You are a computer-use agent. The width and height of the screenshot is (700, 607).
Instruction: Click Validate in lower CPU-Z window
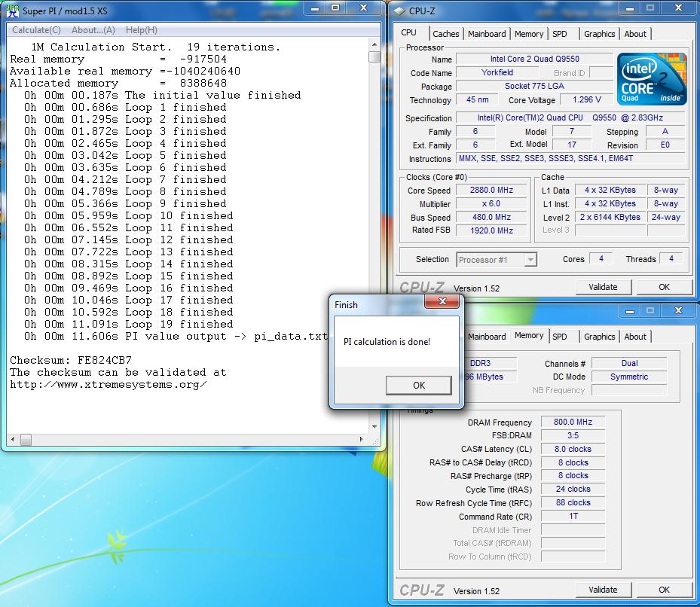pos(603,590)
